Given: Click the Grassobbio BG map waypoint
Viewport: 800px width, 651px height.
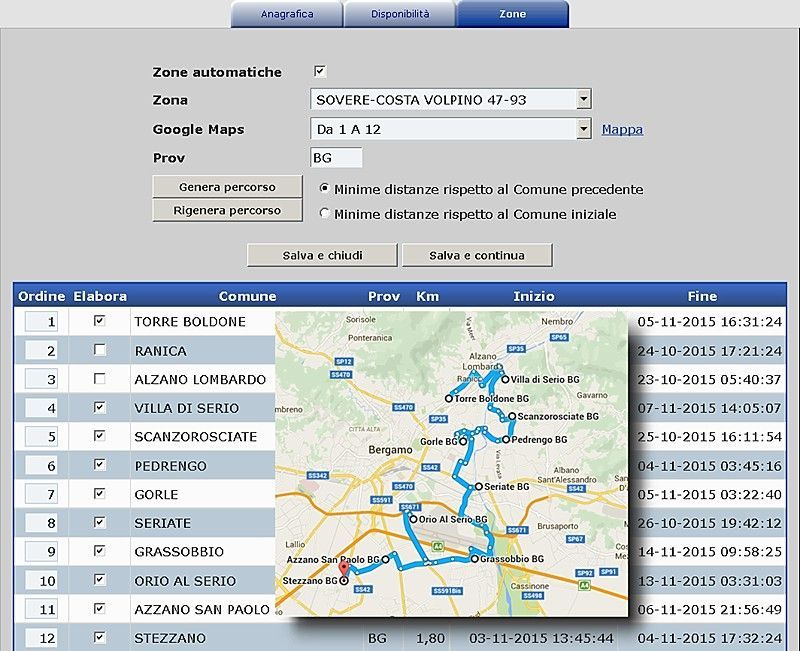Looking at the screenshot, I should point(474,559).
